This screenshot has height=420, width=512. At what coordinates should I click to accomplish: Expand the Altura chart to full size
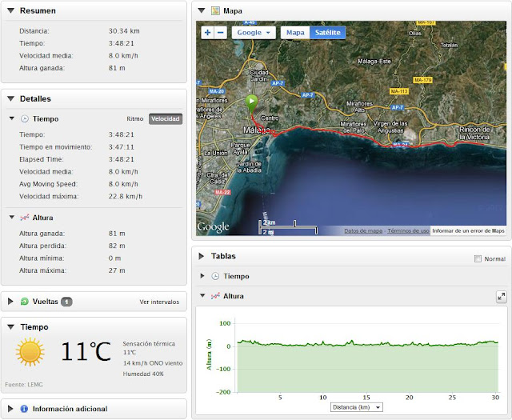502,297
